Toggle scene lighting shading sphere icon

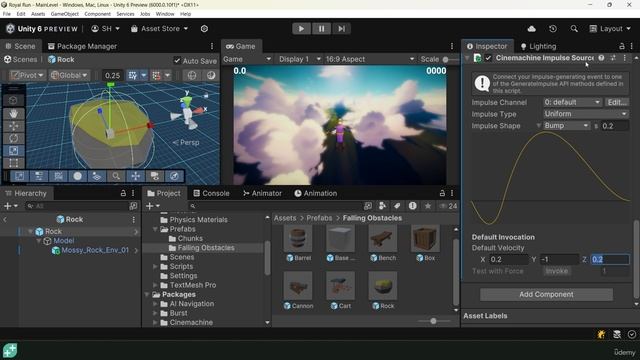coord(211,75)
